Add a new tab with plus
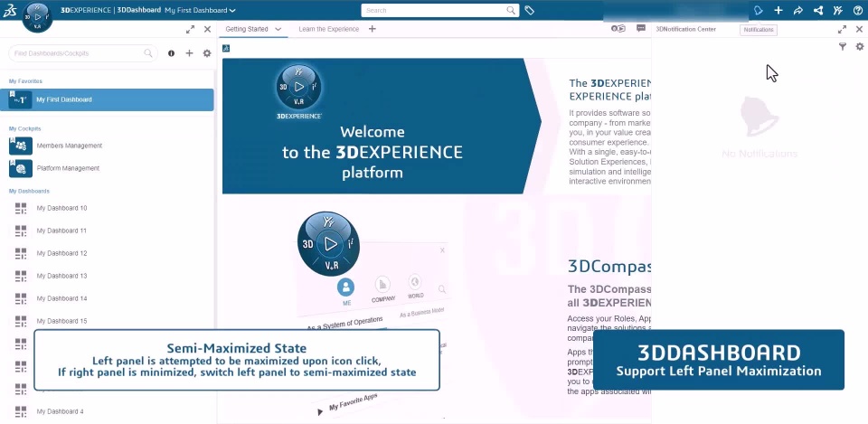This screenshot has width=868, height=424. click(372, 29)
